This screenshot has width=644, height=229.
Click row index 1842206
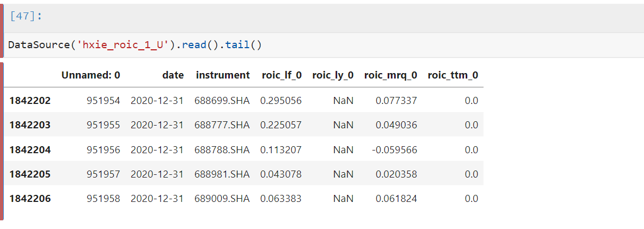click(30, 199)
